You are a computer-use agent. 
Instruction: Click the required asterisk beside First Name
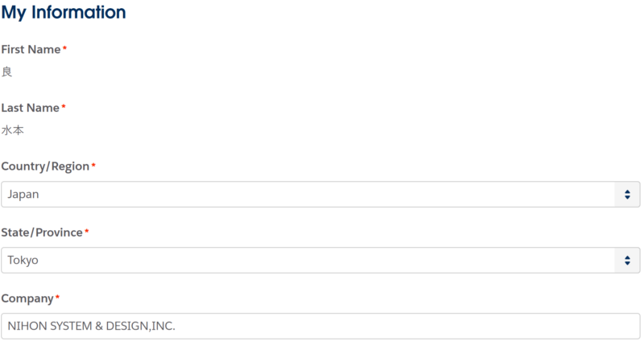[64, 49]
